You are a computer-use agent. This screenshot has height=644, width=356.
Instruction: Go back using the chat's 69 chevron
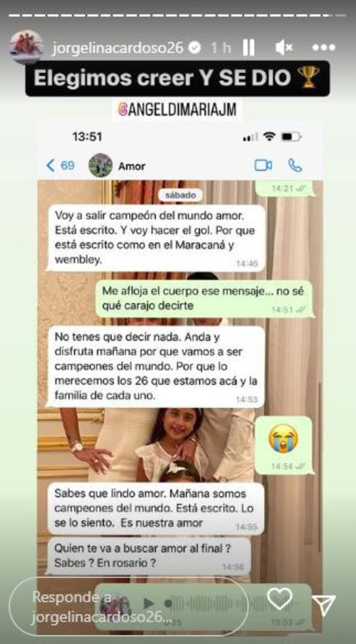(60, 165)
